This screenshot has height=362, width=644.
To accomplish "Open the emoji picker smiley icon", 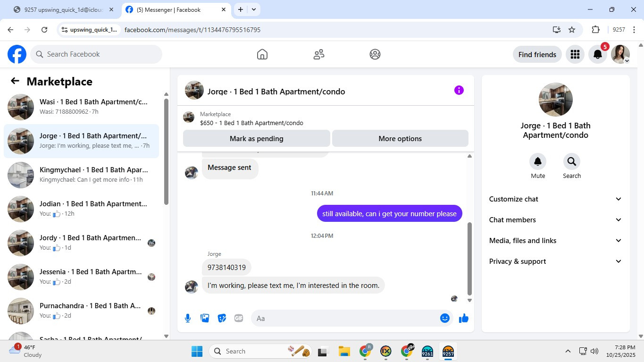I will 444,318.
